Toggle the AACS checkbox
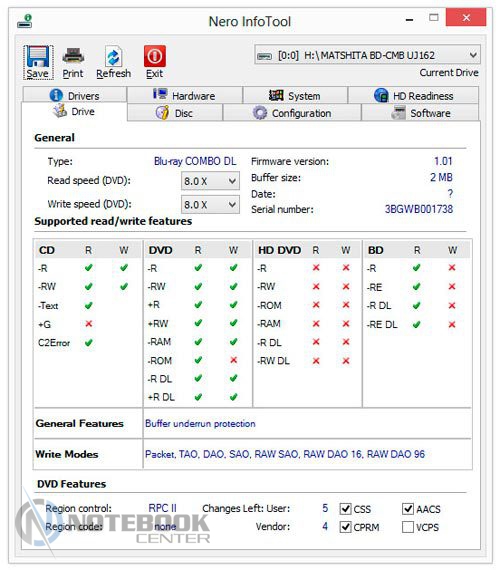Screen dimensions: 500x570 408,509
